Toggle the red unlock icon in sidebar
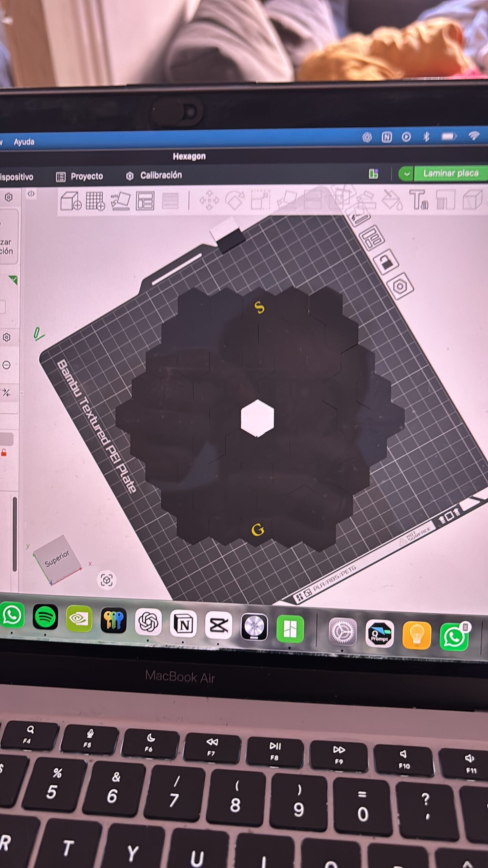 pyautogui.click(x=4, y=453)
